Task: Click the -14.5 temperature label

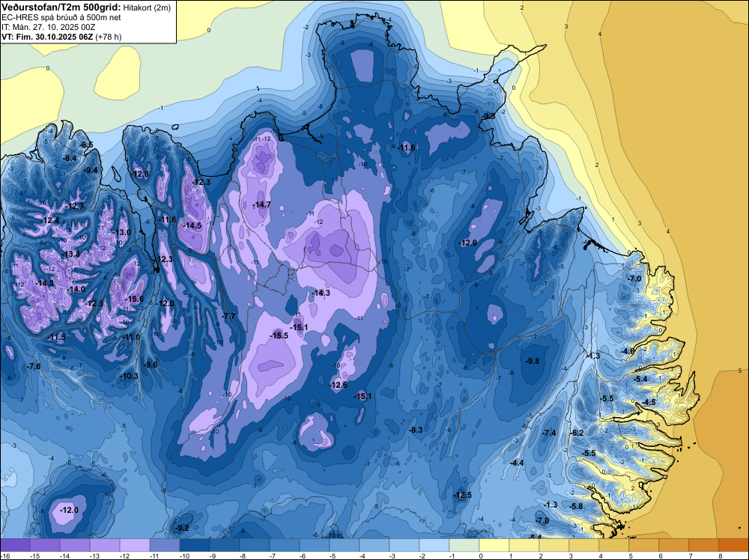Action: point(192,225)
